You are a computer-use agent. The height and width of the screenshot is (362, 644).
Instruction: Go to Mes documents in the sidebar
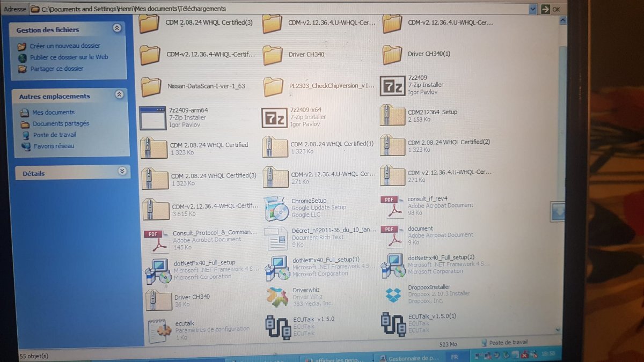54,113
